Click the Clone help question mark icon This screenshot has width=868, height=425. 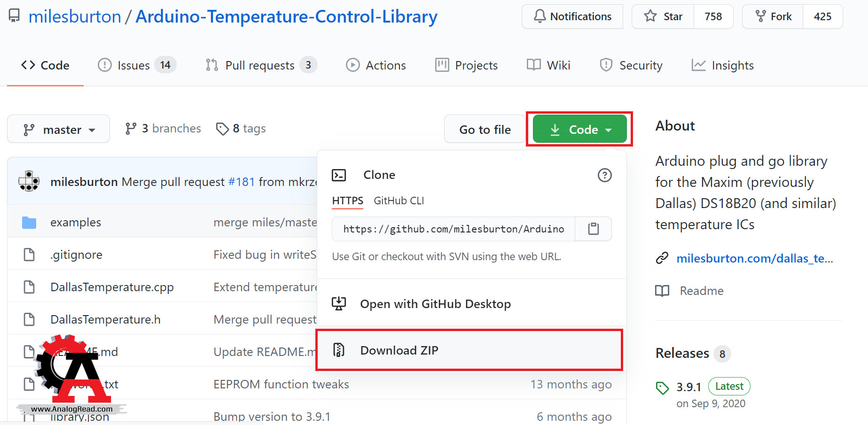604,175
